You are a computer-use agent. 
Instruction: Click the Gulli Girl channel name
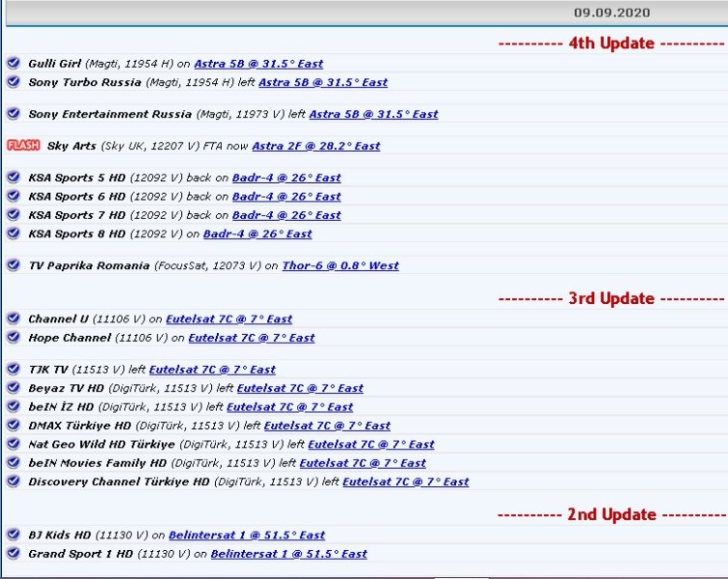click(x=55, y=64)
